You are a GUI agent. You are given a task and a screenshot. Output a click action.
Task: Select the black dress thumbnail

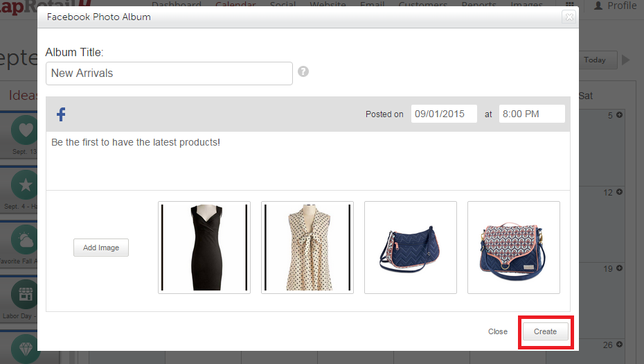(x=204, y=248)
